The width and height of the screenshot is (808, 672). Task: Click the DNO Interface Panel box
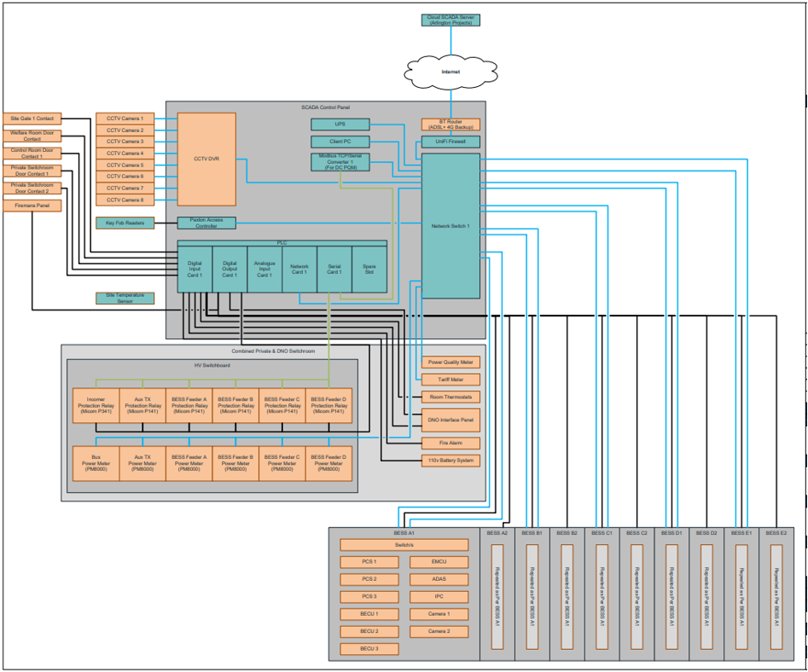click(x=450, y=420)
